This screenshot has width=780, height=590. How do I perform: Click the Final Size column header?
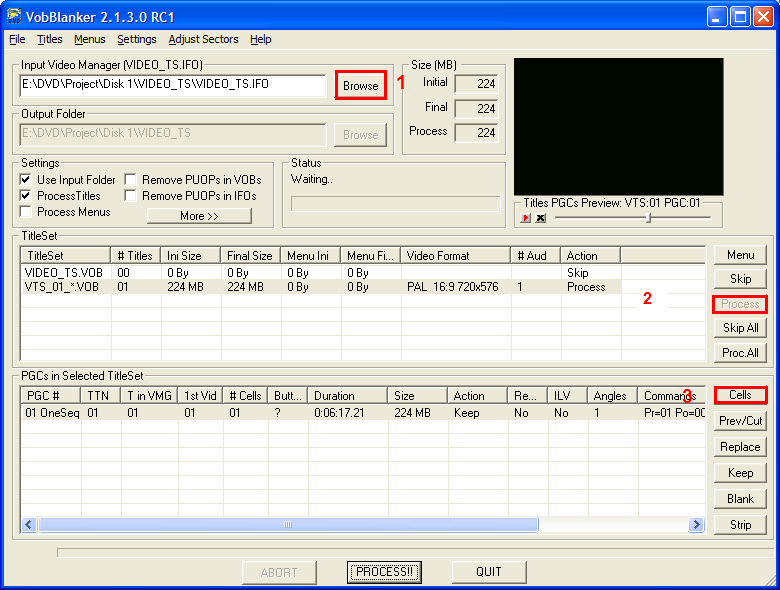click(x=251, y=256)
